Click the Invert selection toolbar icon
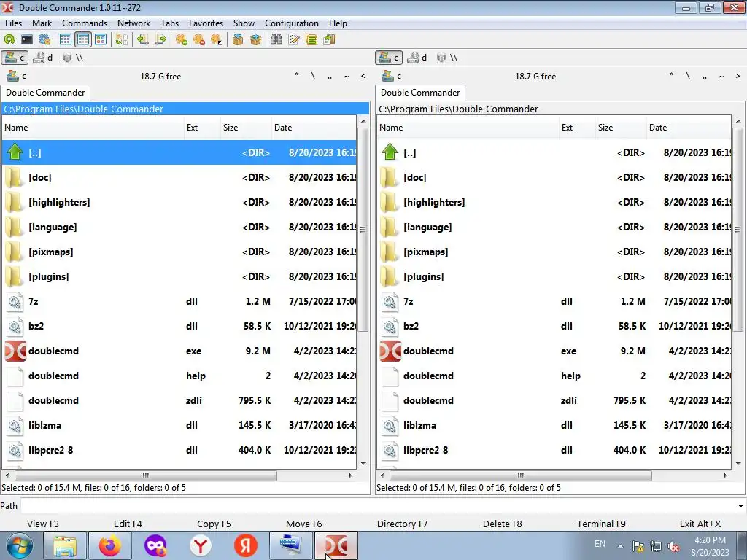The width and height of the screenshot is (747, 560). click(x=217, y=39)
